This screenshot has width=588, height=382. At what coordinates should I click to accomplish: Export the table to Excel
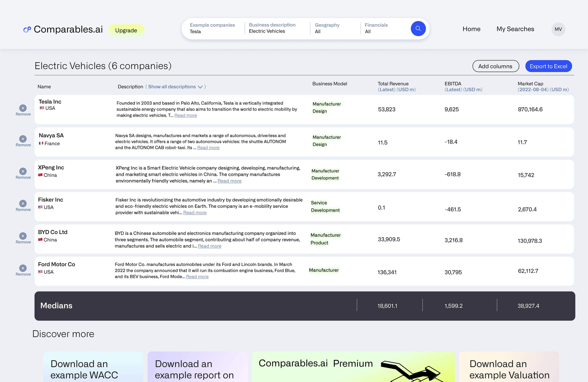tap(548, 66)
